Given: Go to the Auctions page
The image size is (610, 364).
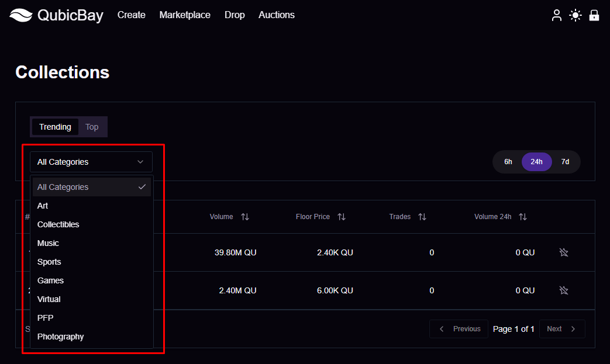Looking at the screenshot, I should [x=277, y=15].
